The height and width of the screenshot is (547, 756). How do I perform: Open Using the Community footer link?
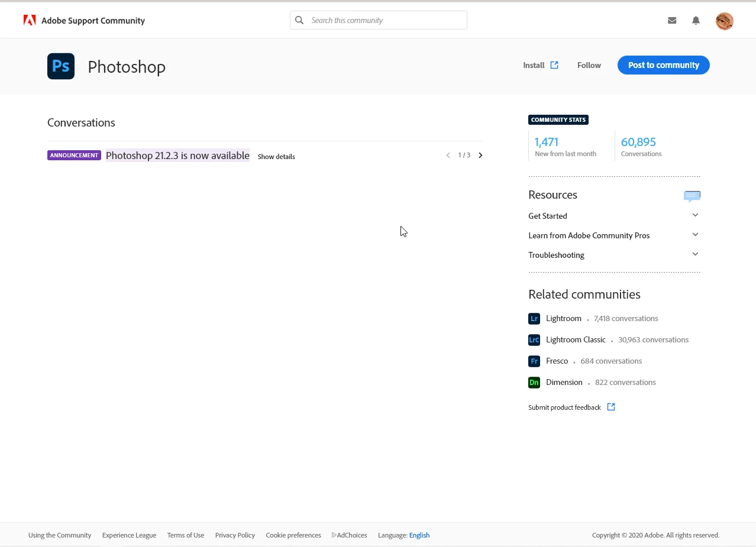pyautogui.click(x=60, y=535)
